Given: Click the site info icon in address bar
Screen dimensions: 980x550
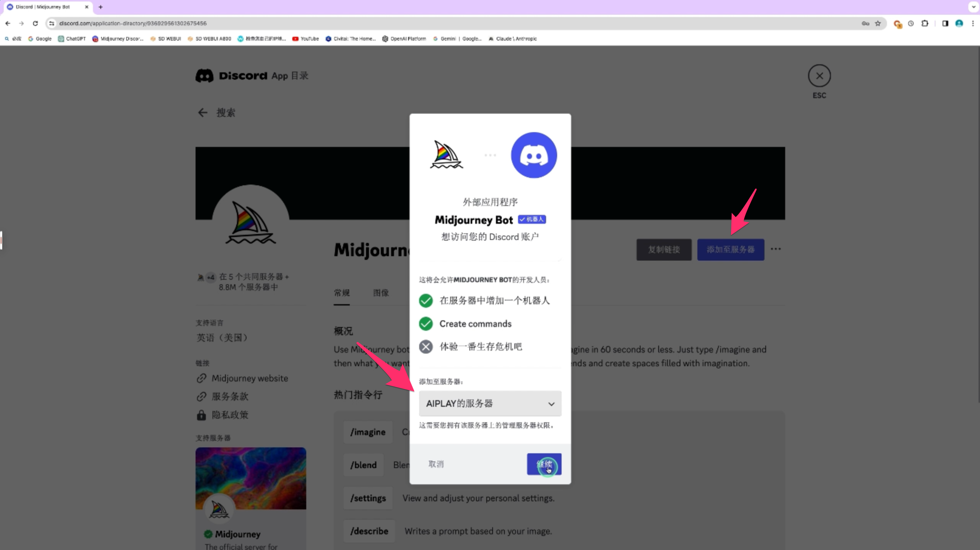Looking at the screenshot, I should [x=52, y=23].
